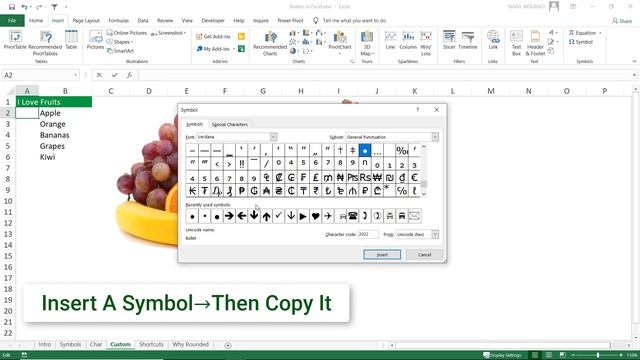Click the Insert button in dialog
640x360 pixels.
click(x=382, y=255)
